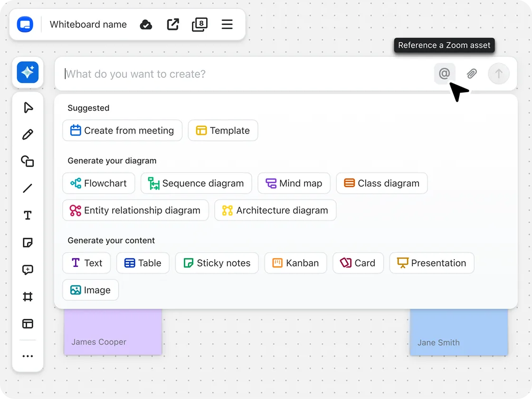
Task: Open the share/export icon in the top bar
Action: click(173, 24)
